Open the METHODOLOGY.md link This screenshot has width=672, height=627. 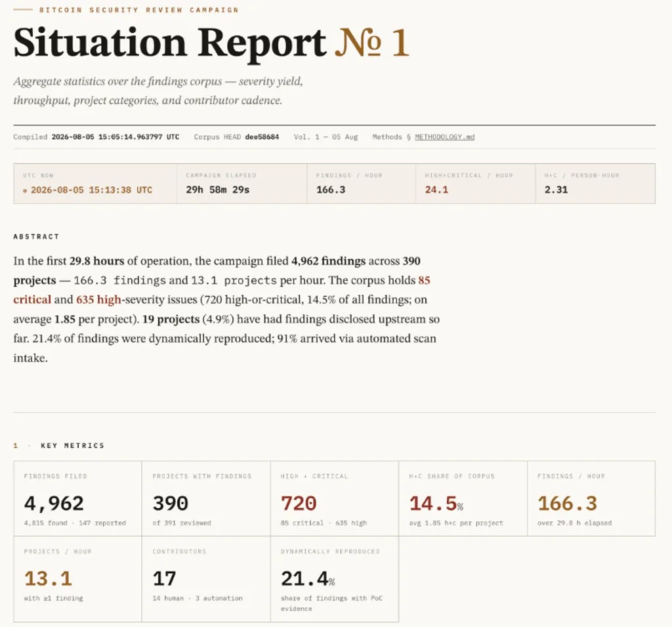click(444, 137)
